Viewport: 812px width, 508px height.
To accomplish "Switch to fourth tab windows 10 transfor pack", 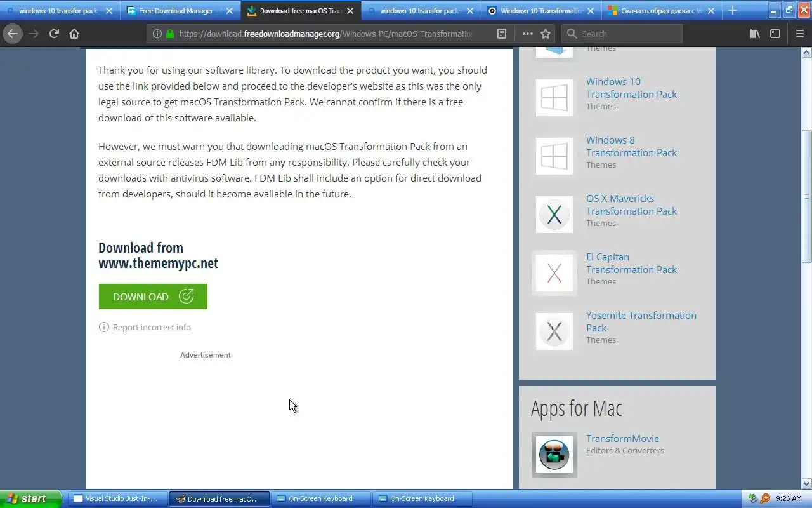I will coord(422,11).
